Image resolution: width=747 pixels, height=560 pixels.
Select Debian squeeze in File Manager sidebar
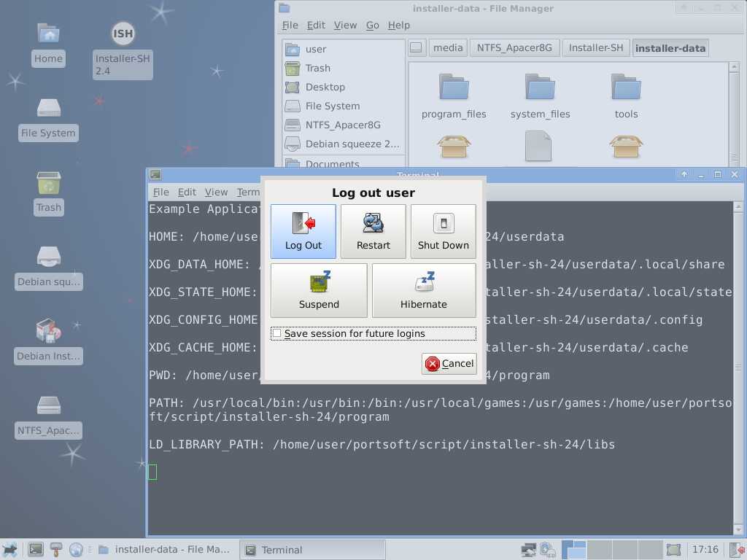coord(343,144)
